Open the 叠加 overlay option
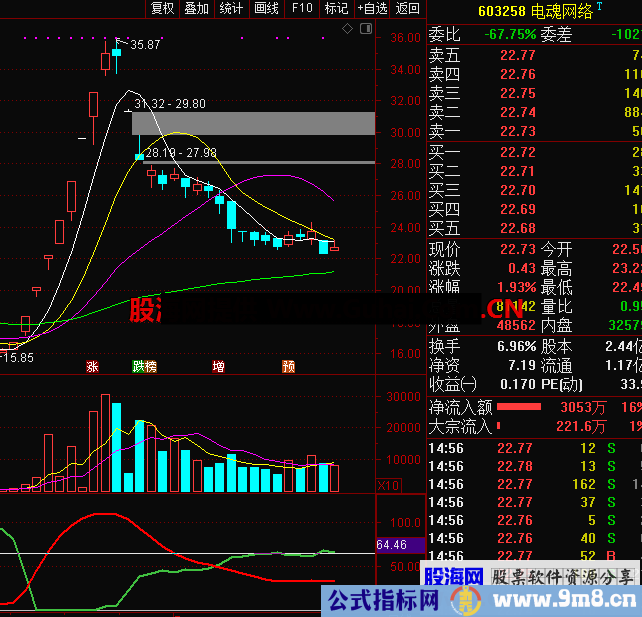The image size is (642, 617). tap(196, 9)
